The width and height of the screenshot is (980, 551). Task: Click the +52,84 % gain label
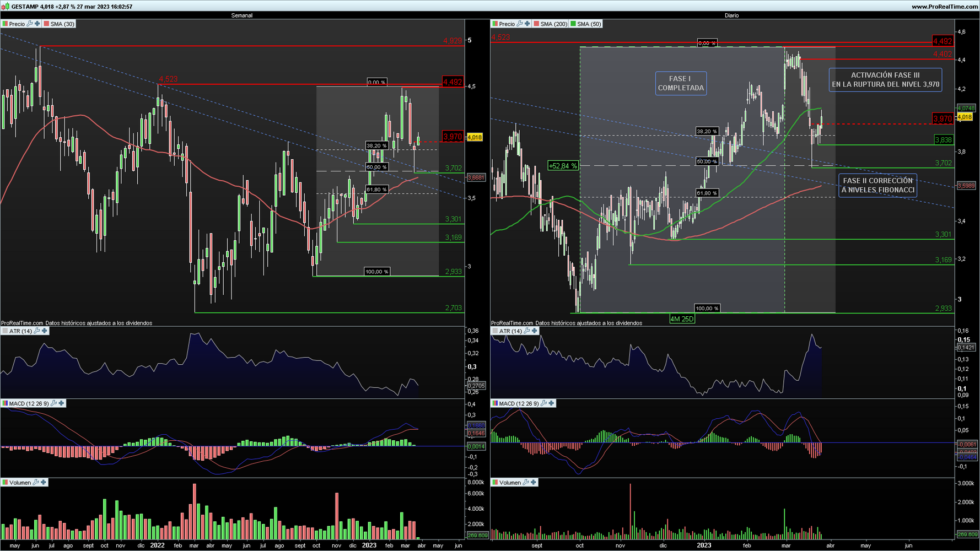[x=563, y=165]
